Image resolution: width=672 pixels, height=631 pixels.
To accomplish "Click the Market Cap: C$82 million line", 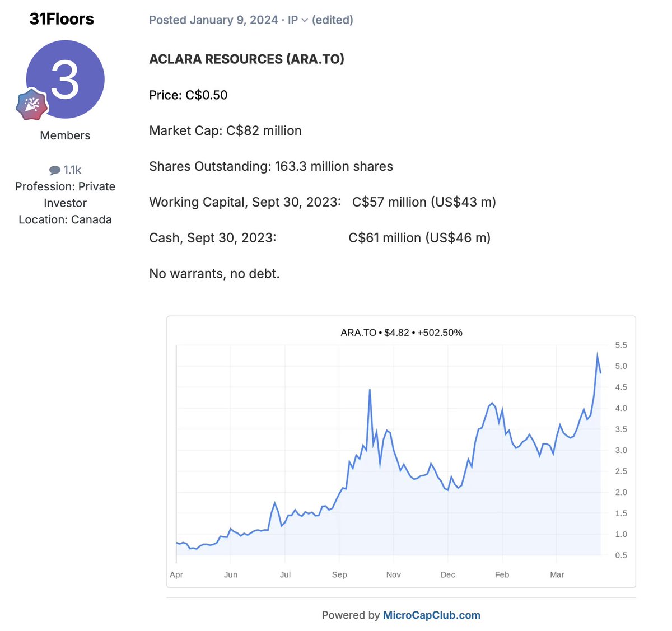I will (x=225, y=130).
